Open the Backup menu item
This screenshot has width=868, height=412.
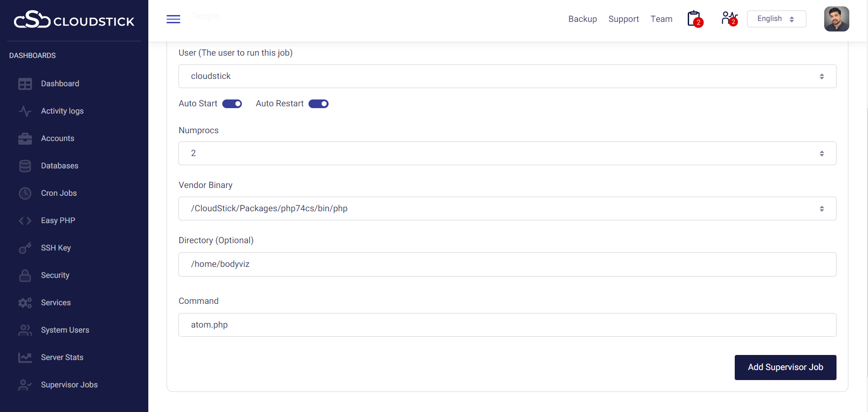pos(582,19)
